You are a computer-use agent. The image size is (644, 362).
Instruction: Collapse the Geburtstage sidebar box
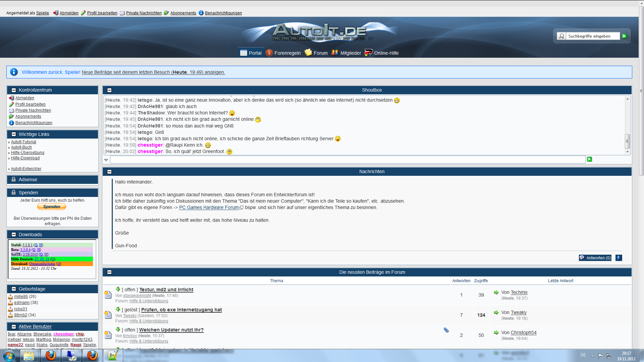coord(14,289)
